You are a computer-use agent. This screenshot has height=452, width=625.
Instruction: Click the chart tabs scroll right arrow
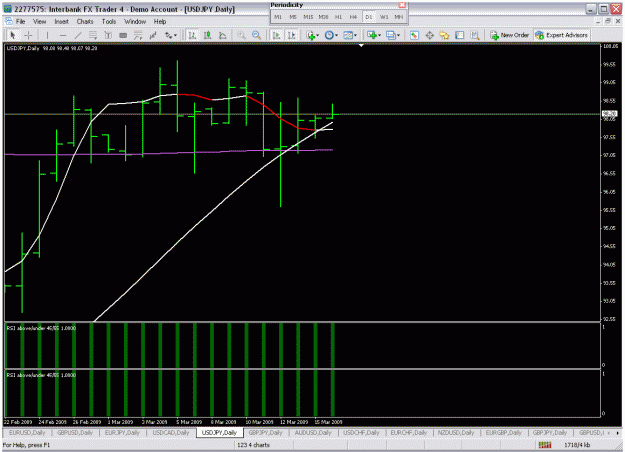[619, 433]
